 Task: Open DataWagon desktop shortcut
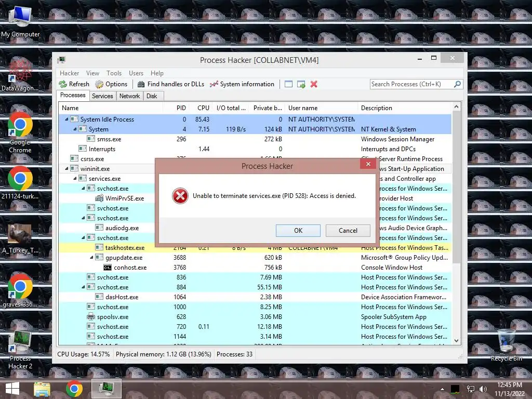(x=20, y=75)
